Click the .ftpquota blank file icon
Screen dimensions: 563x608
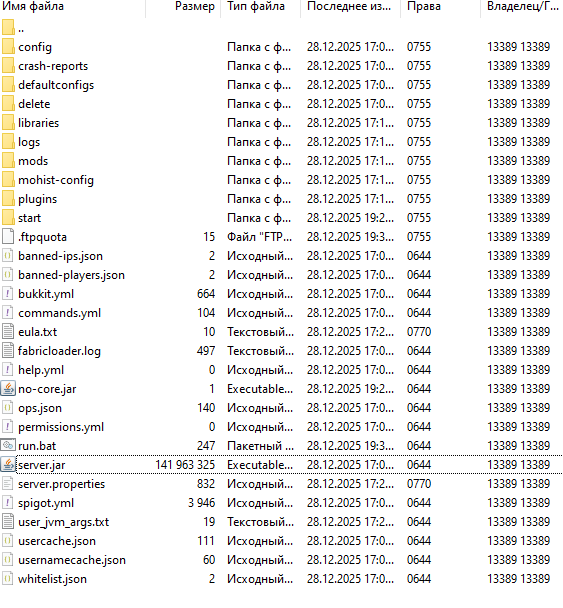8,236
